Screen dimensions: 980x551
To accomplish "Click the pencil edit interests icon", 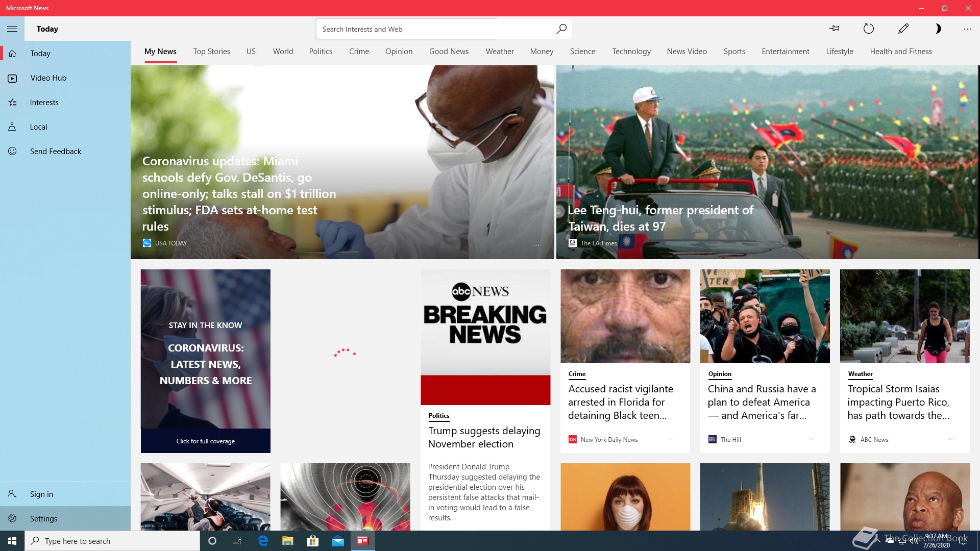I will (903, 29).
